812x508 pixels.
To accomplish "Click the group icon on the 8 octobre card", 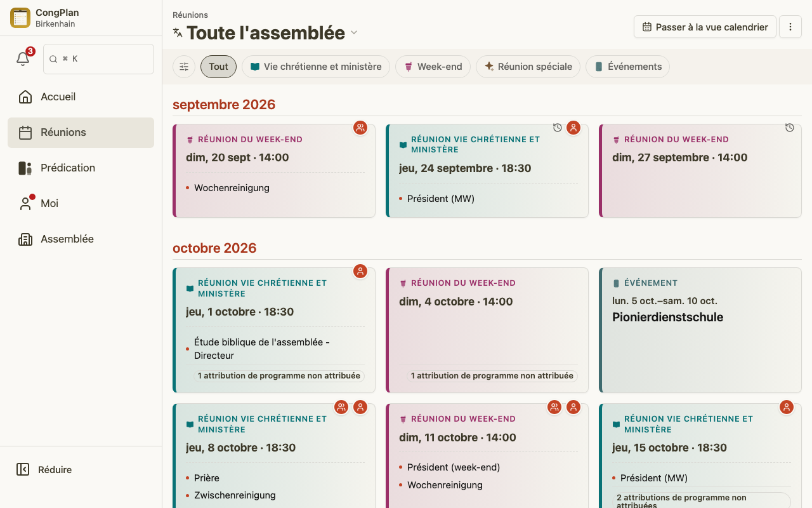I will [x=341, y=407].
